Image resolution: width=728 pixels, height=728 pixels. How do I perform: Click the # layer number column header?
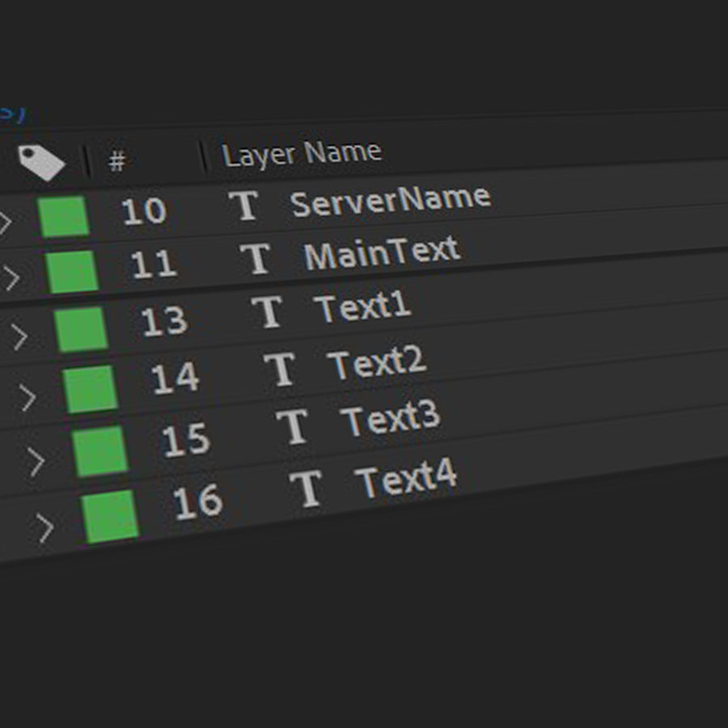click(117, 162)
